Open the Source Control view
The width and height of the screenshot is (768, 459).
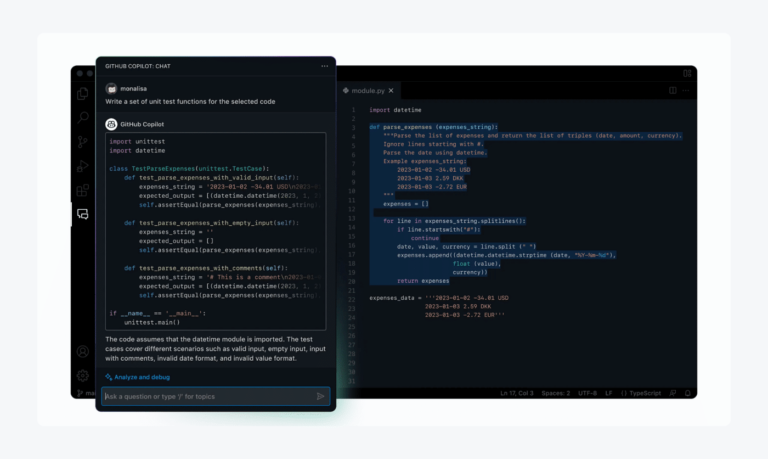click(x=83, y=141)
